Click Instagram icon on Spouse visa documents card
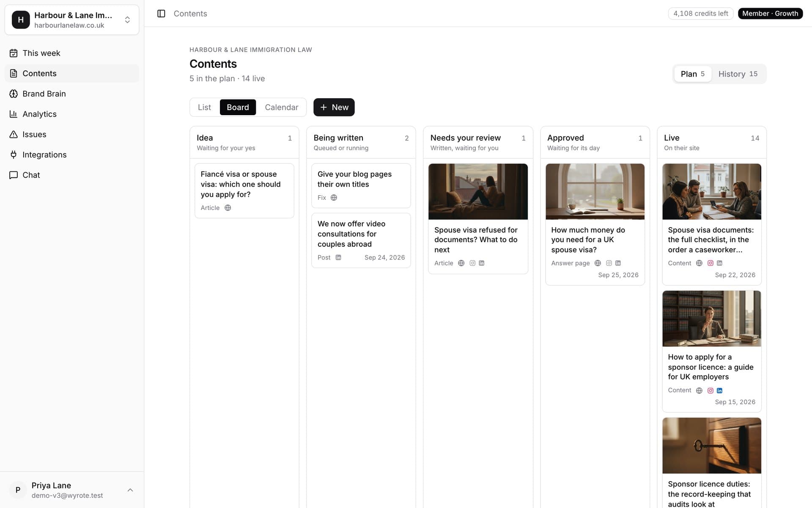The image size is (812, 508). 710,263
